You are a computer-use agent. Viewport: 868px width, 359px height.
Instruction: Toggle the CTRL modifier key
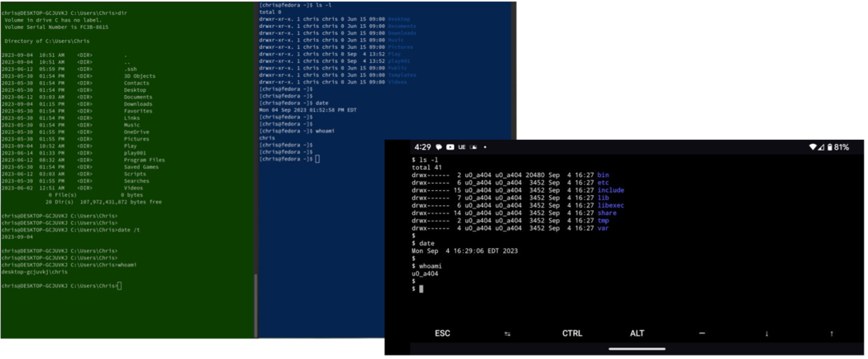pos(572,333)
